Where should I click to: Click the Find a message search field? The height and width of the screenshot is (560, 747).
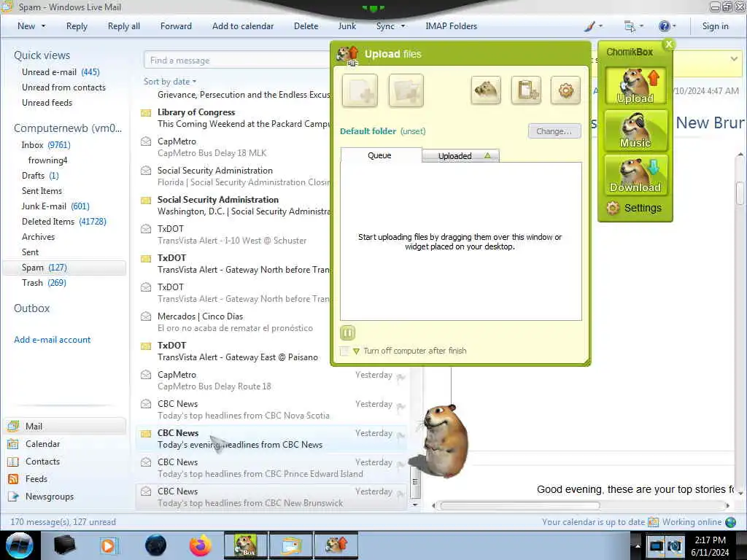(x=237, y=61)
